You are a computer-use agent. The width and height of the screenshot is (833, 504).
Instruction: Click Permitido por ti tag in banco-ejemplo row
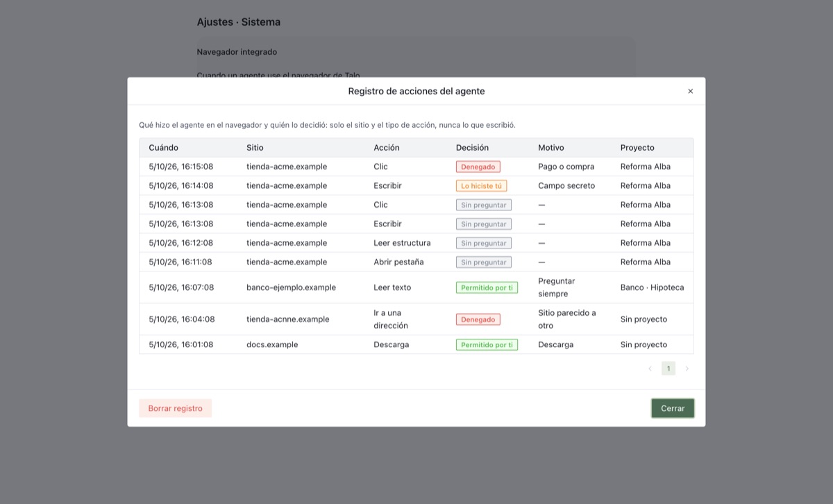(x=487, y=287)
